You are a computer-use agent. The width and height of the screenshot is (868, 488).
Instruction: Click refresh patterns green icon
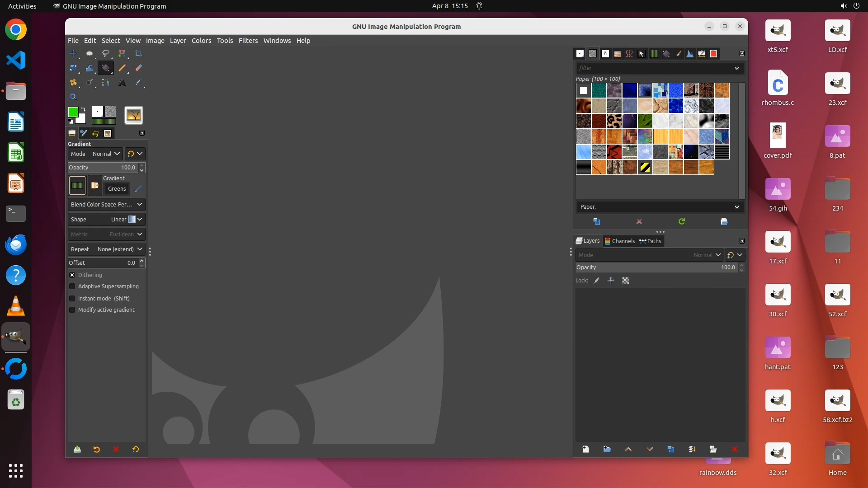point(682,221)
